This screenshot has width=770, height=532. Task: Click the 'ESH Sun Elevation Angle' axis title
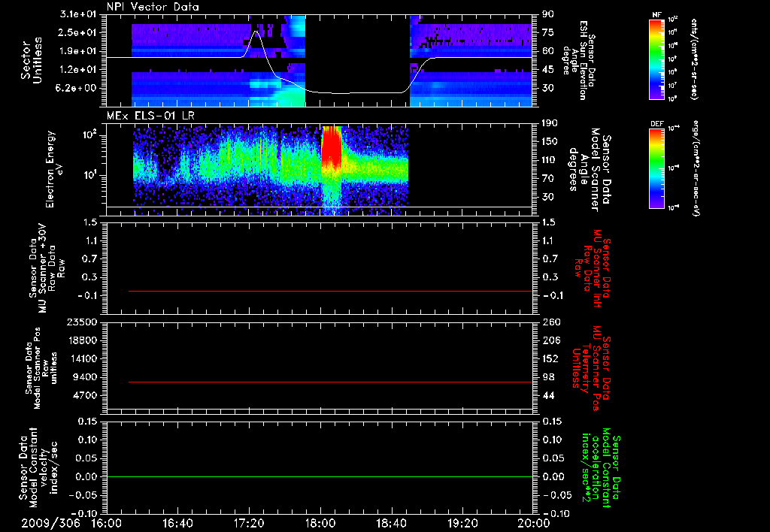point(580,60)
